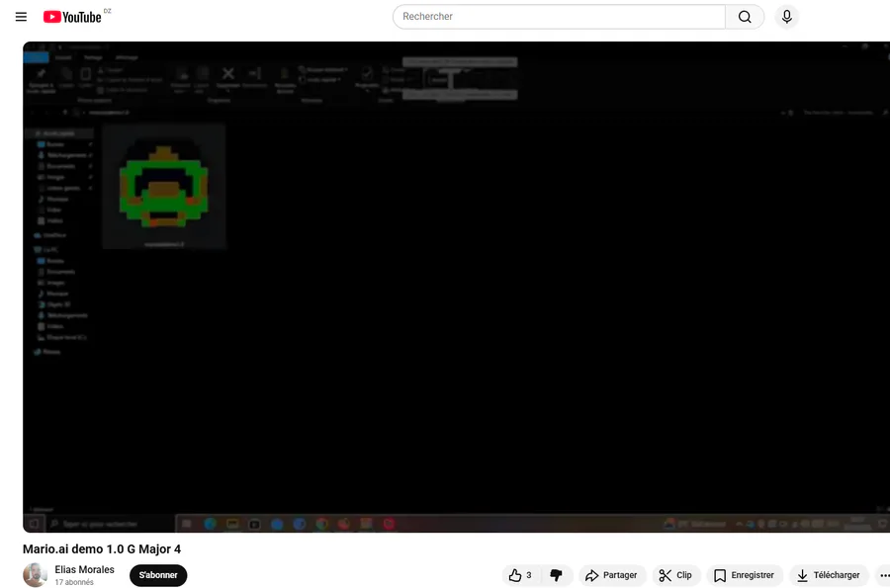Click the 17 abonnés subscriber count
890x588 pixels.
tap(74, 582)
